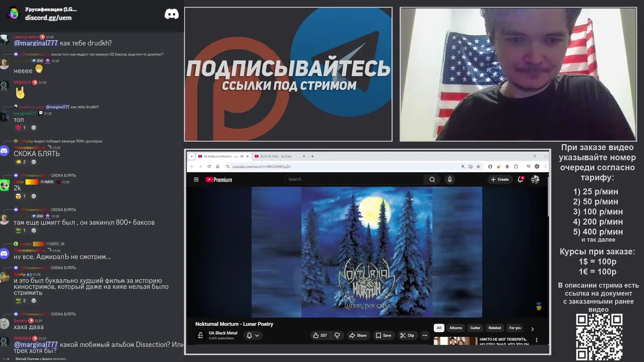Viewport: 644px width, 362px height.
Task: Click the Lunar Poetry video player
Action: [x=367, y=252]
